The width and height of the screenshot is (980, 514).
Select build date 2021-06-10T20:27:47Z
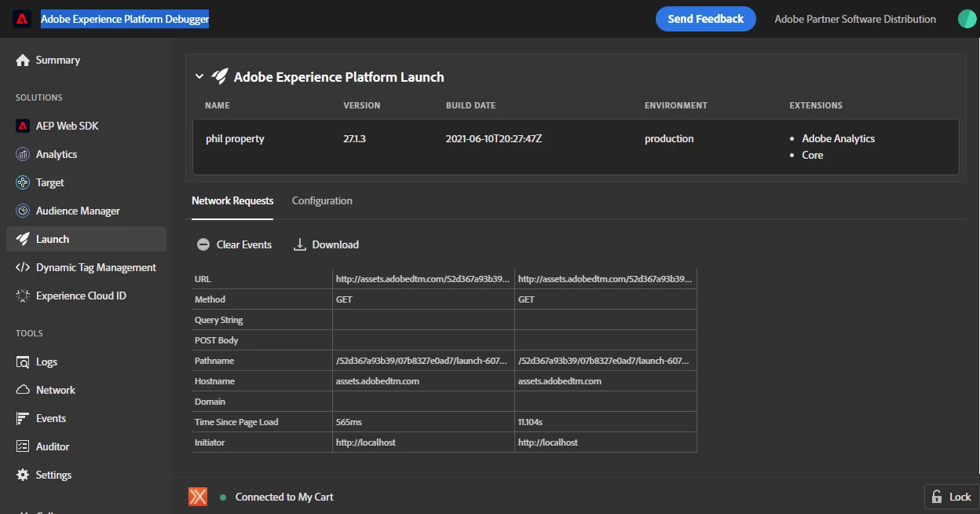[x=494, y=138]
